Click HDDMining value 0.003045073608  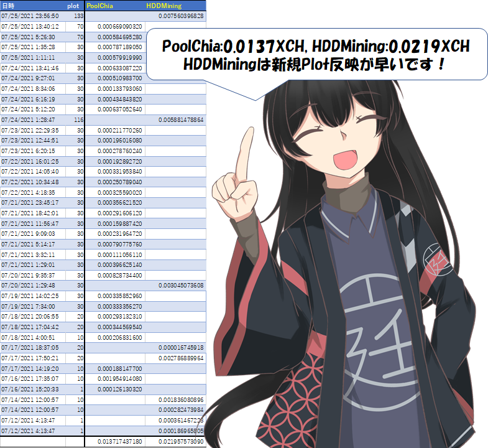pos(181,285)
